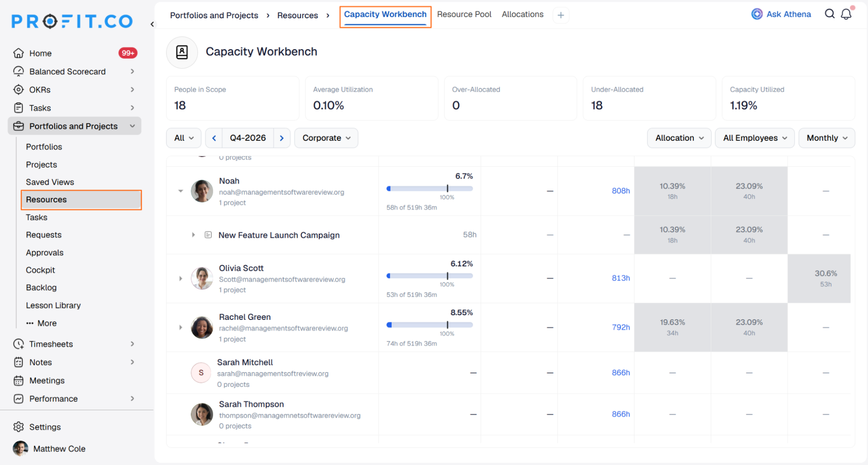Click the Performance icon in sidebar
The image size is (868, 465).
(x=18, y=399)
